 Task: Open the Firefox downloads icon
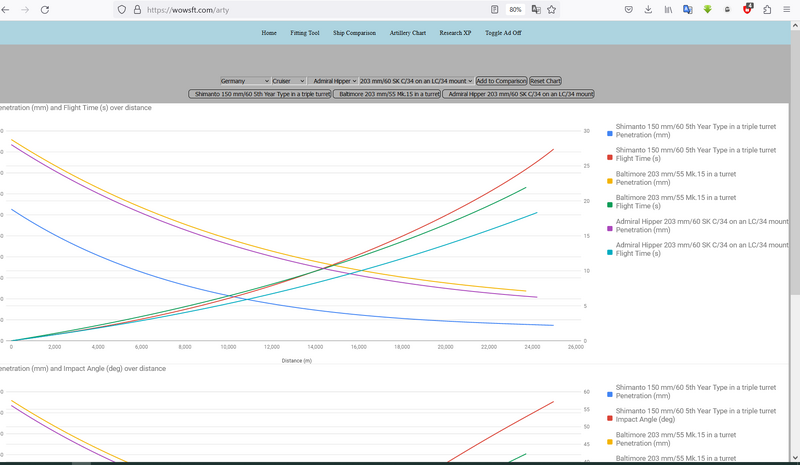coord(648,10)
